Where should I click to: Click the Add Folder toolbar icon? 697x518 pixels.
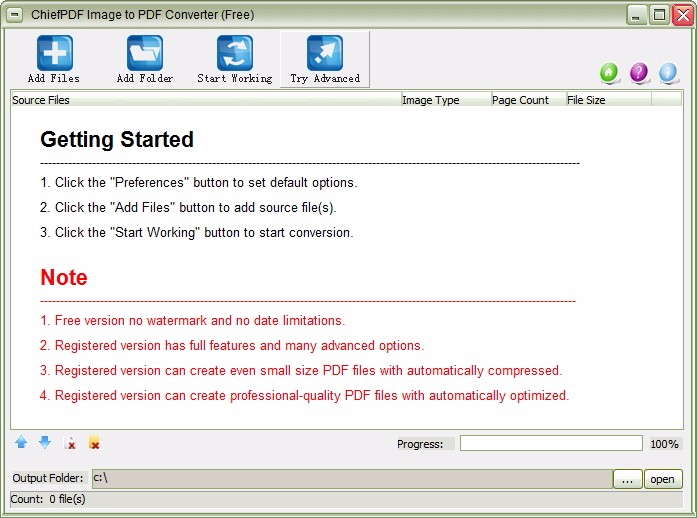(144, 53)
